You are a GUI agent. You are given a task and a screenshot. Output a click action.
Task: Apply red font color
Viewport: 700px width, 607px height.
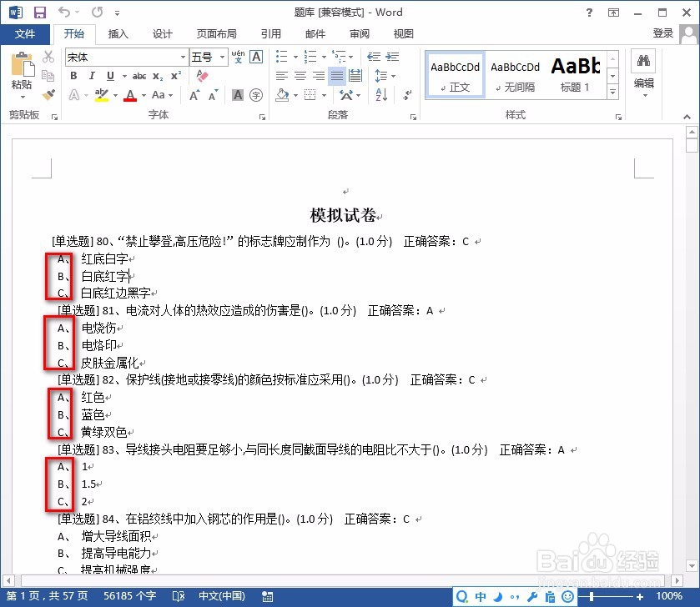(130, 95)
